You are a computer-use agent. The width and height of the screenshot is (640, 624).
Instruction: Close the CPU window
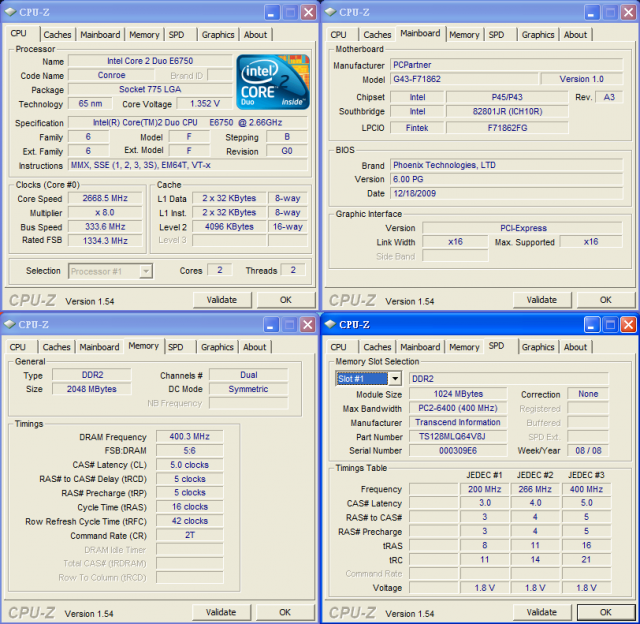tap(308, 13)
